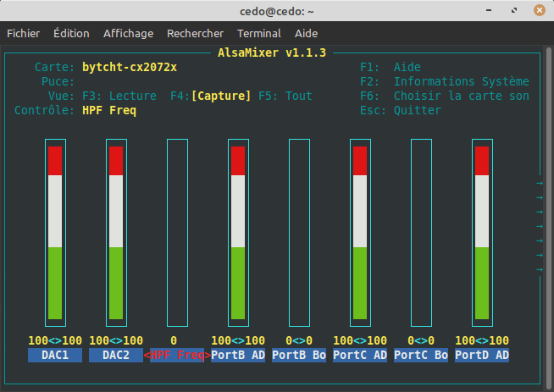Click the PortB ADC volume bar

pyautogui.click(x=238, y=231)
